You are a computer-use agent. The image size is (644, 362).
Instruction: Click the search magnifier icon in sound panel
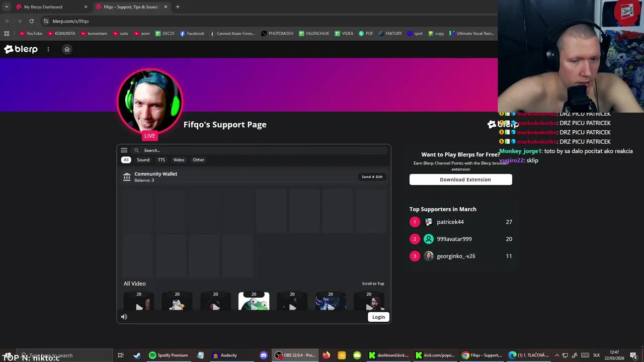tap(136, 150)
